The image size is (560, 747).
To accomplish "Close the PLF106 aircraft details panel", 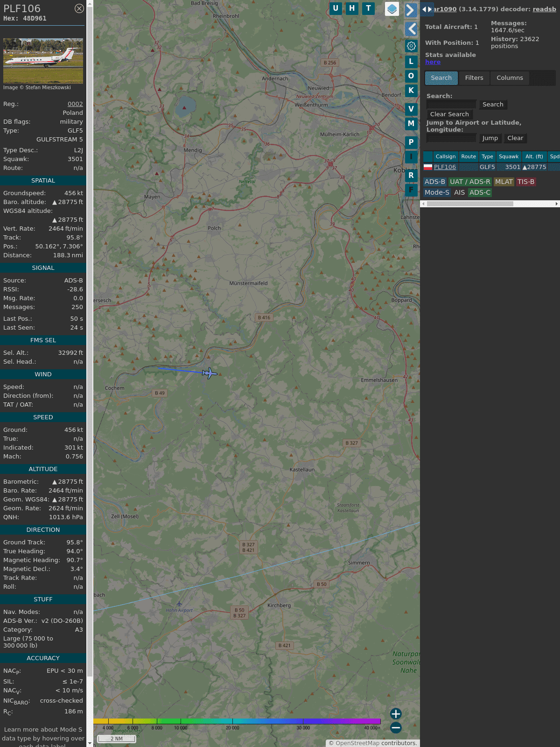I will pyautogui.click(x=79, y=8).
